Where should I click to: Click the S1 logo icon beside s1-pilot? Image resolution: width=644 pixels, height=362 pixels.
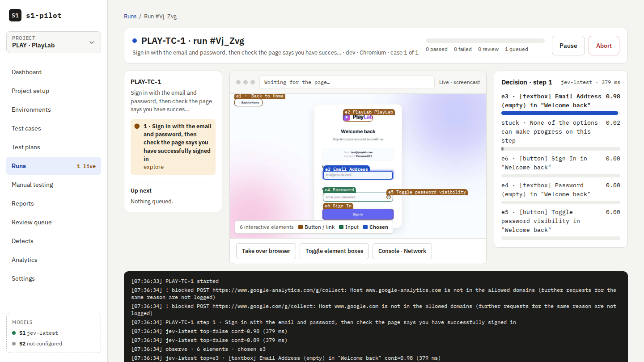pyautogui.click(x=15, y=15)
